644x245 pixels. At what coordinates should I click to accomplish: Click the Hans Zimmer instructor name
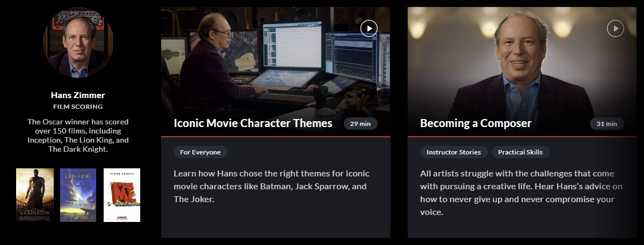[x=78, y=95]
